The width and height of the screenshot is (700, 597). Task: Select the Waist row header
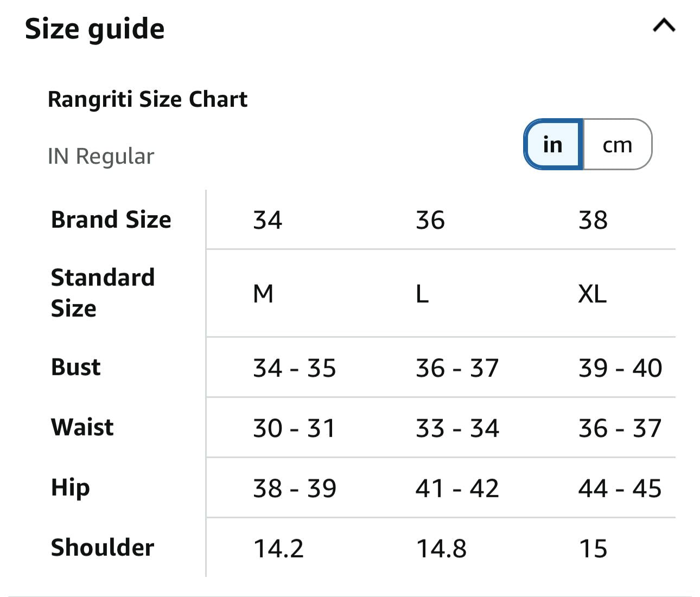pyautogui.click(x=82, y=427)
